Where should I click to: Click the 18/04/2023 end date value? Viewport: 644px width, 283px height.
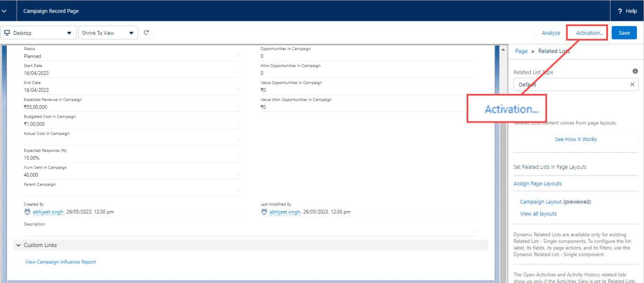click(36, 90)
